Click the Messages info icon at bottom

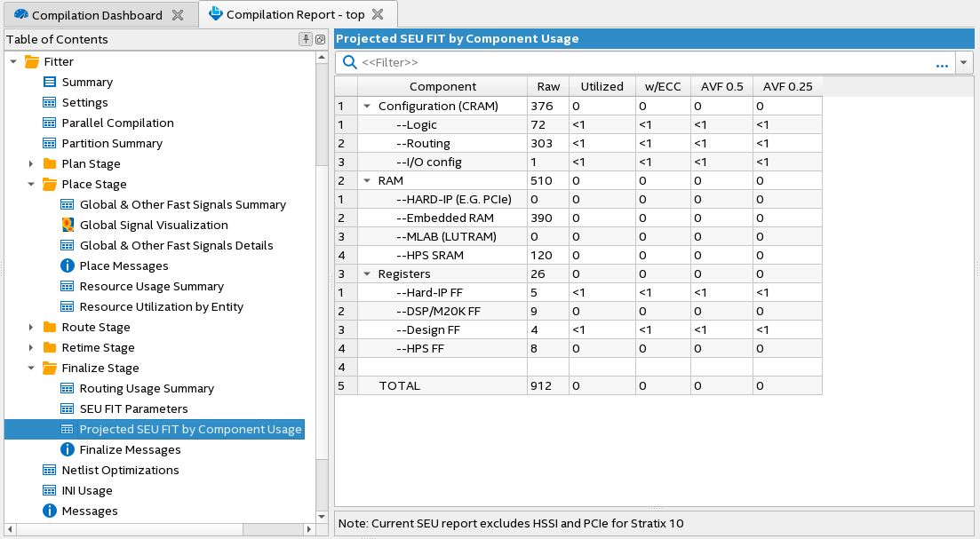pos(50,511)
